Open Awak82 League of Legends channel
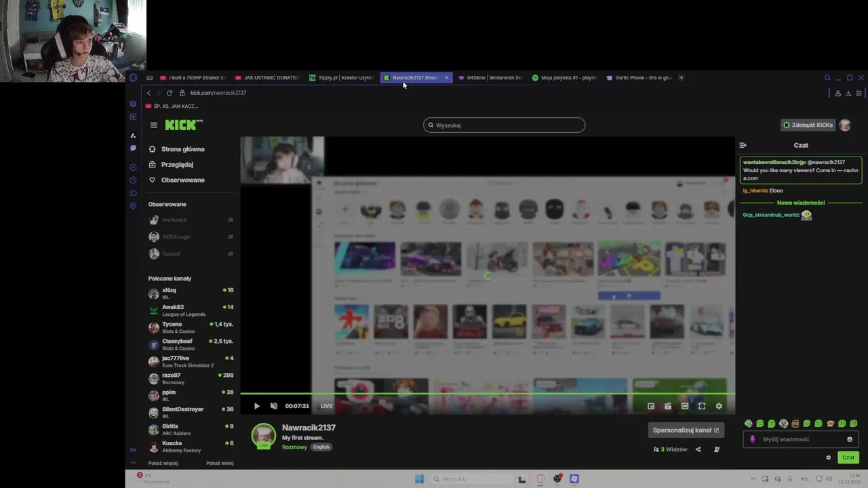 [x=191, y=310]
